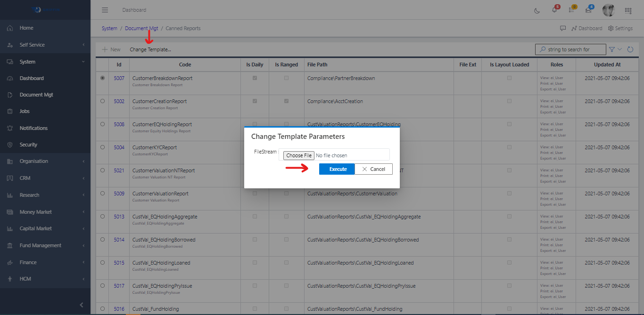Expand the Capital Market sidebar section
The image size is (644, 315).
click(45, 228)
